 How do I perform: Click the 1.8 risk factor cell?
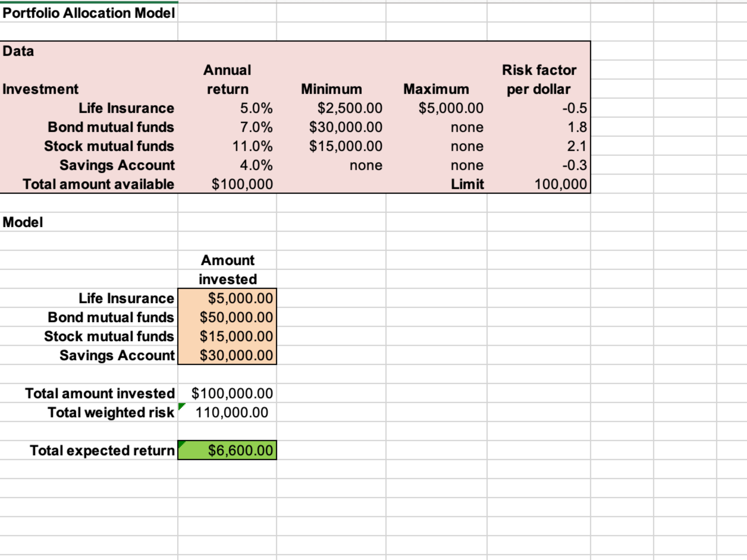[x=539, y=127]
